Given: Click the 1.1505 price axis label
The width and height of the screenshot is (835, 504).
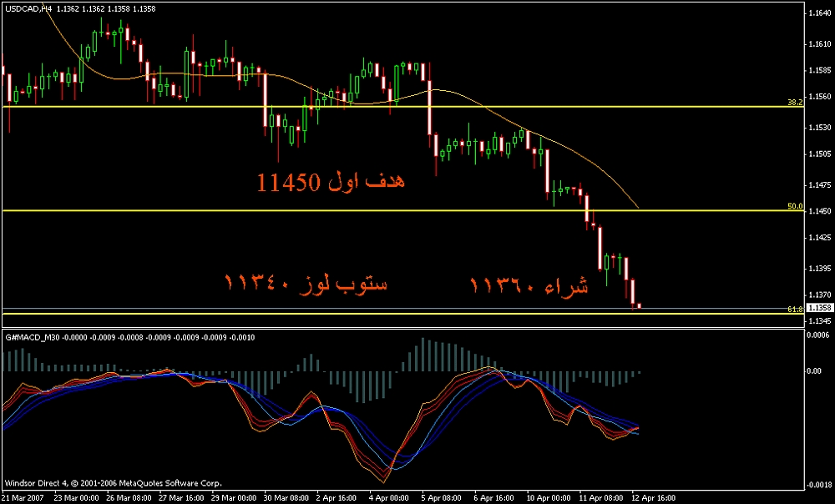Looking at the screenshot, I should [819, 154].
